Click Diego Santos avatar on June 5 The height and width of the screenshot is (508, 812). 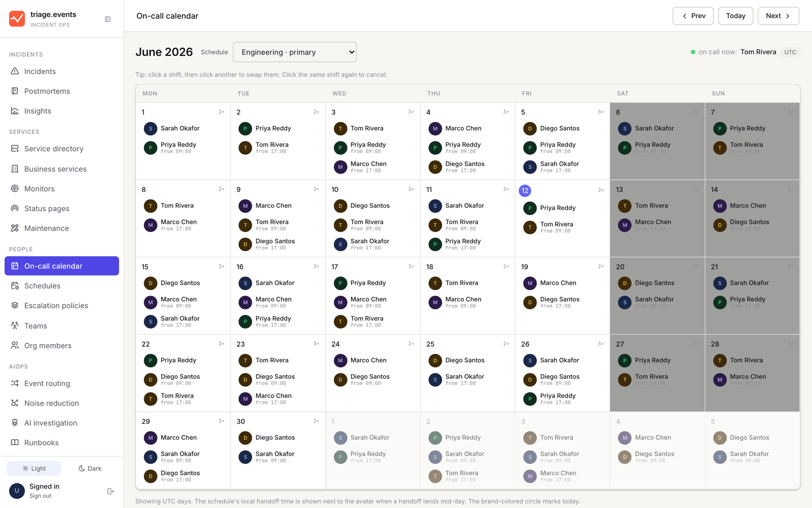point(530,128)
